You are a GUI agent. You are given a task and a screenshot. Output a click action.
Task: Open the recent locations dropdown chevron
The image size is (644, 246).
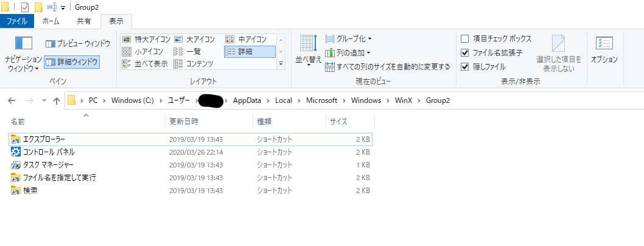[44, 100]
